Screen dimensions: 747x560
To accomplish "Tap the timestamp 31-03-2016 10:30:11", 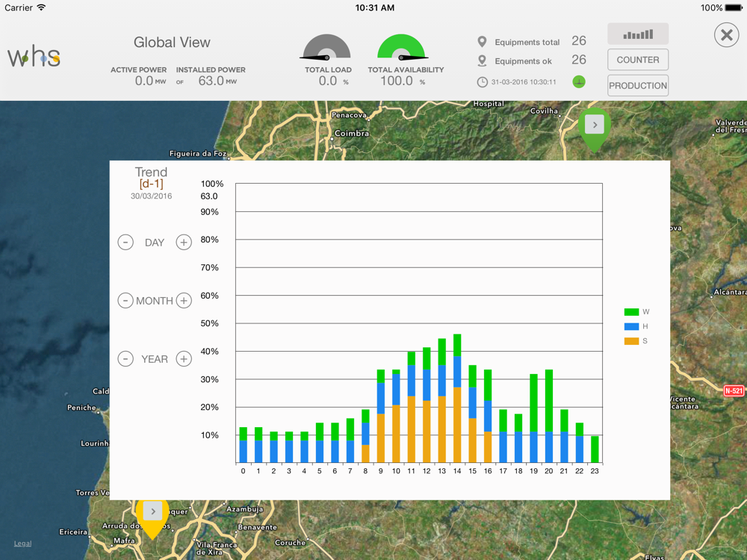I will [x=524, y=82].
